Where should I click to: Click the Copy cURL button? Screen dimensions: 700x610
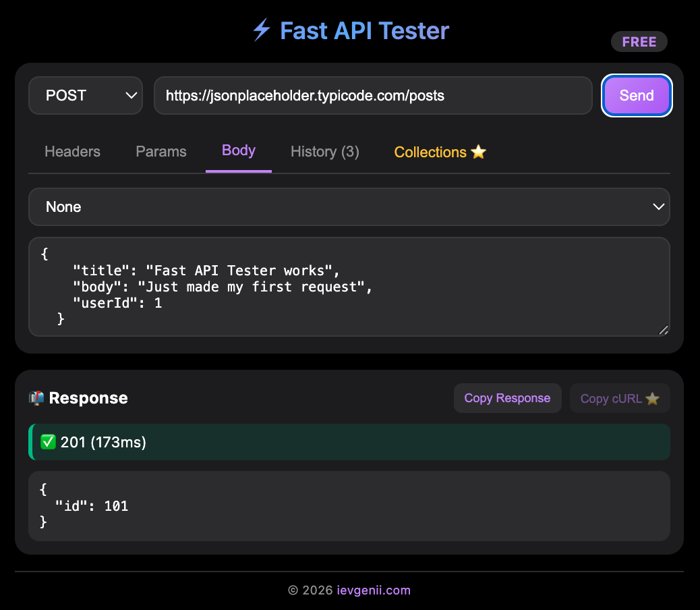click(620, 398)
